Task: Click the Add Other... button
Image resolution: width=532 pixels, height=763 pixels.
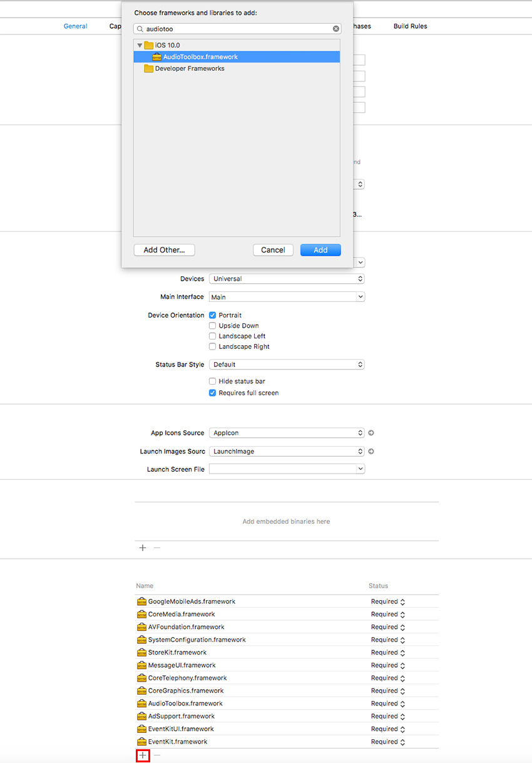Action: pyautogui.click(x=164, y=250)
